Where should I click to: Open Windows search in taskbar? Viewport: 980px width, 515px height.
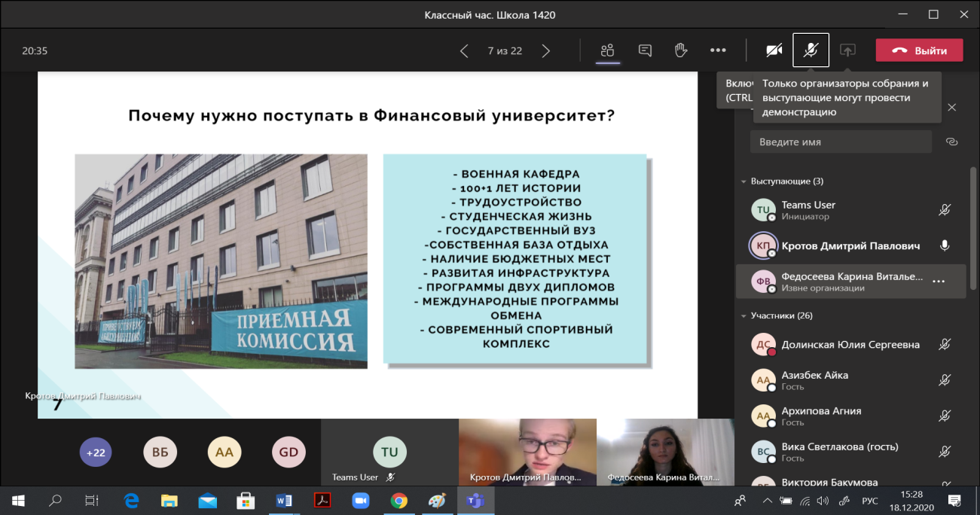55,500
